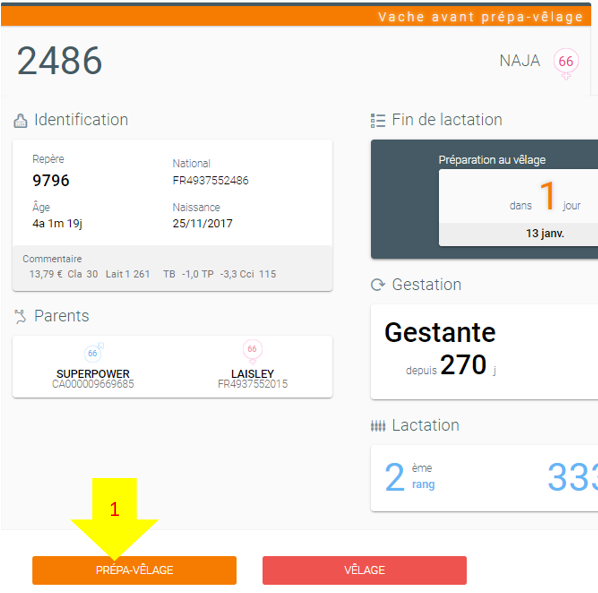Click the Parents section heading
The width and height of the screenshot is (598, 593).
point(62,316)
